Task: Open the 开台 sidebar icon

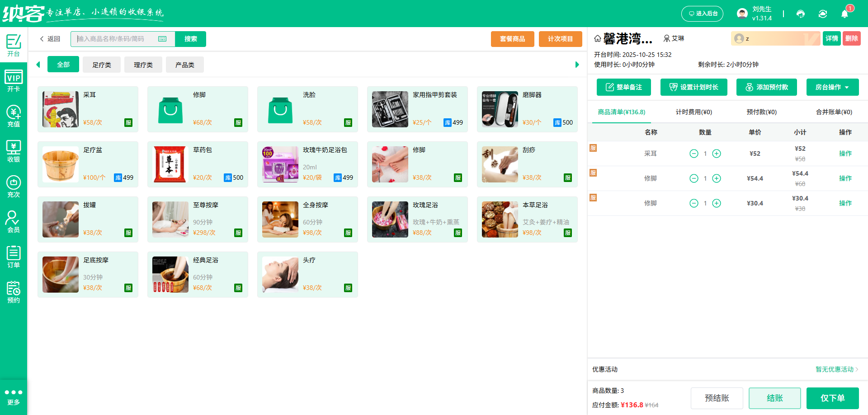Action: click(x=14, y=45)
